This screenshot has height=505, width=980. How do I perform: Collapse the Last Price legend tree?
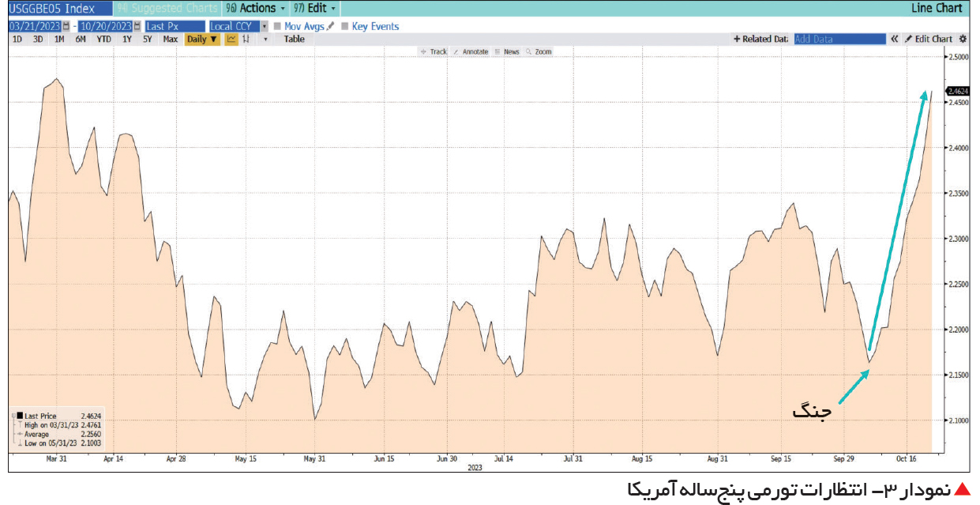tap(13, 416)
